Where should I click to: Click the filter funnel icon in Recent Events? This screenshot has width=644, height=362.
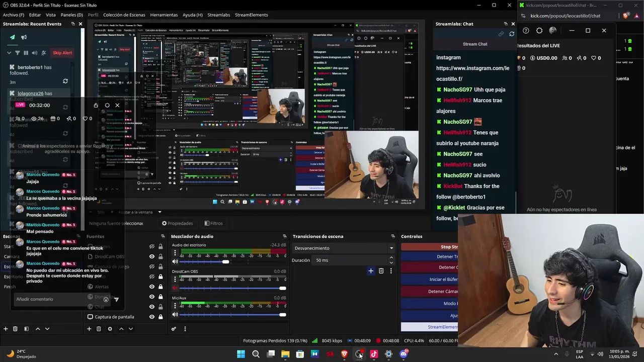[18, 53]
